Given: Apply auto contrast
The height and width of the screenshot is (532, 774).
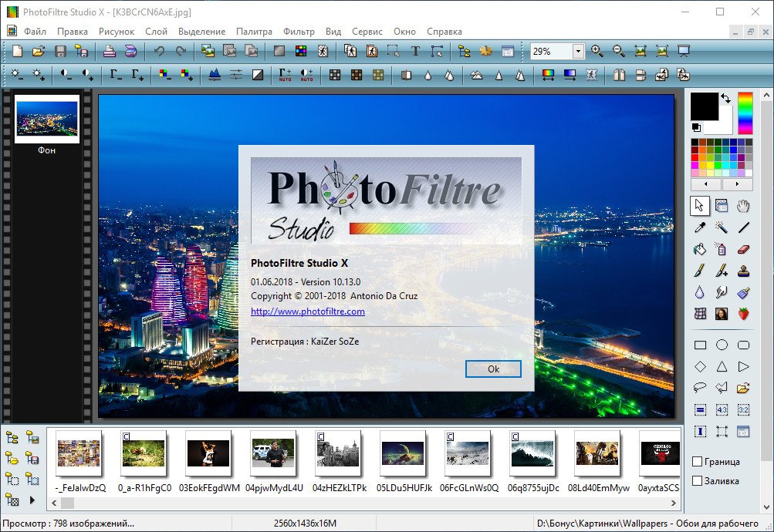Looking at the screenshot, I should point(306,75).
